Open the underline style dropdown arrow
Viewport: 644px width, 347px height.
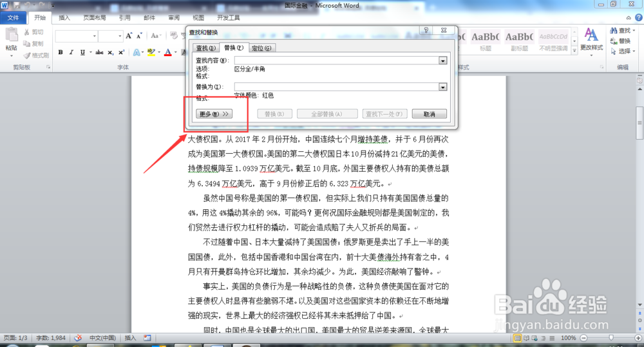pyautogui.click(x=90, y=52)
